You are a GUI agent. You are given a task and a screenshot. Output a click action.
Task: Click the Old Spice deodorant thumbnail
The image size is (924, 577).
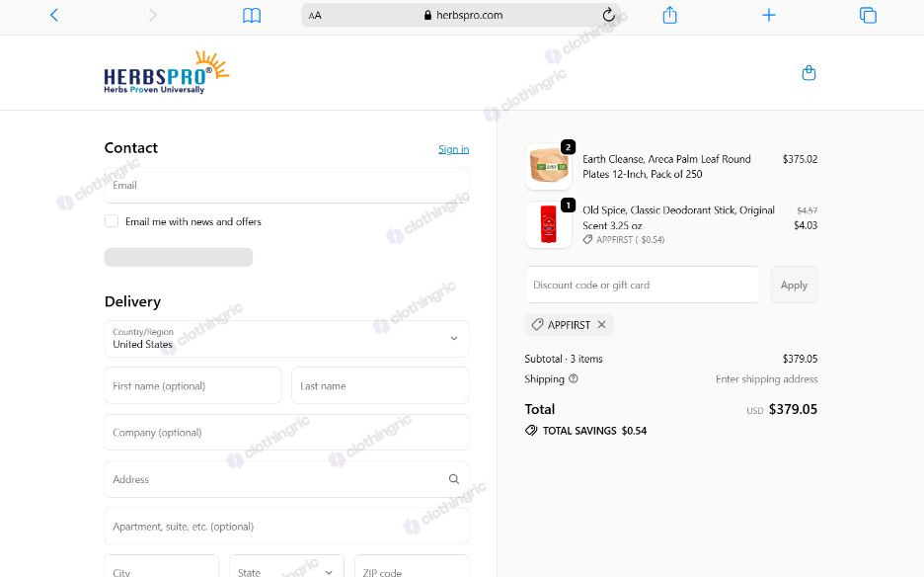[x=549, y=225]
